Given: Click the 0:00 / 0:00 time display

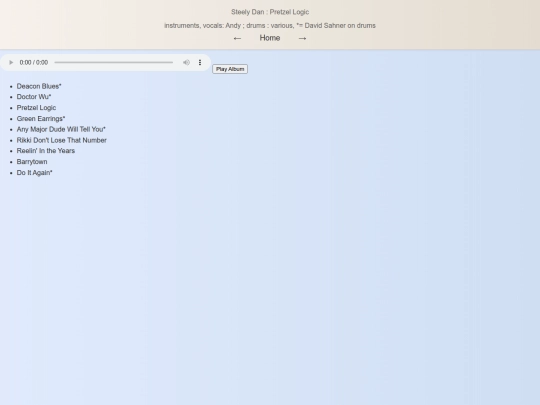Looking at the screenshot, I should coord(34,62).
